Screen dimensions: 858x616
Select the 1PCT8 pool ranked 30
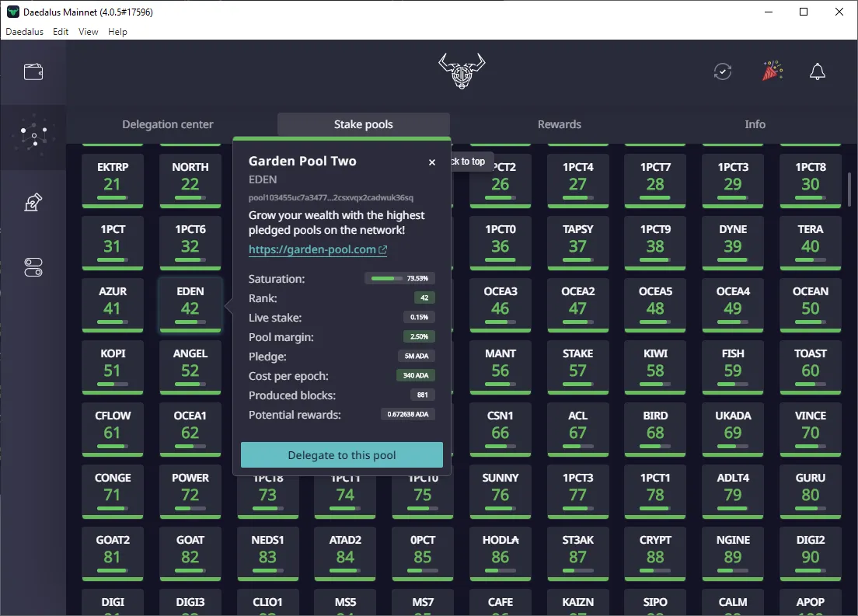pos(811,180)
